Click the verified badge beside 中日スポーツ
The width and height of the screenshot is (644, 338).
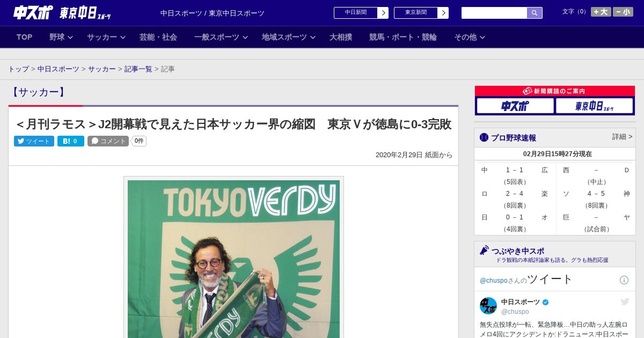tap(546, 302)
